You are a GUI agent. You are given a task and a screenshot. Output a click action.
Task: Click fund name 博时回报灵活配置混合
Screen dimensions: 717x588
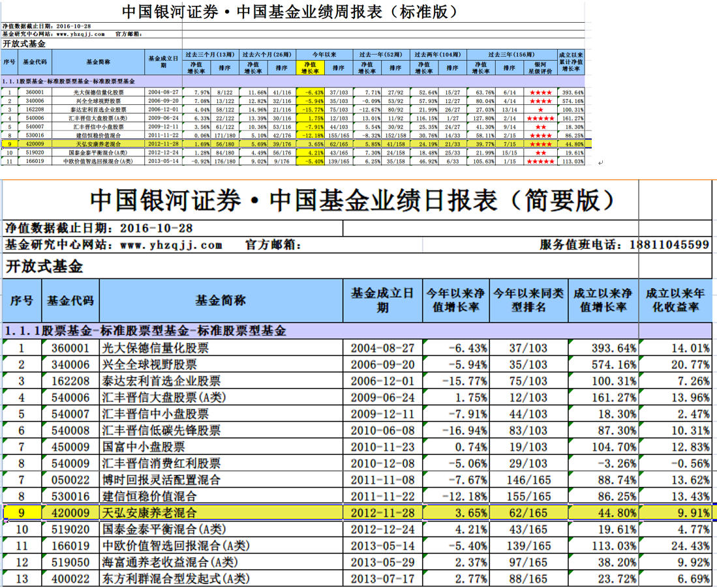pyautogui.click(x=161, y=480)
